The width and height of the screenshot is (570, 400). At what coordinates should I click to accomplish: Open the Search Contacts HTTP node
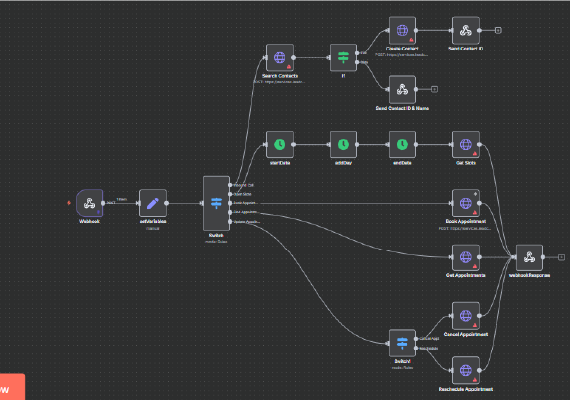pyautogui.click(x=280, y=57)
